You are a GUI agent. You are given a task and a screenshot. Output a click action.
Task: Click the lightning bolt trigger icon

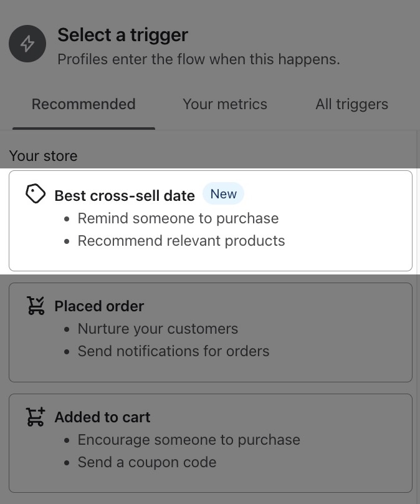pos(27,44)
